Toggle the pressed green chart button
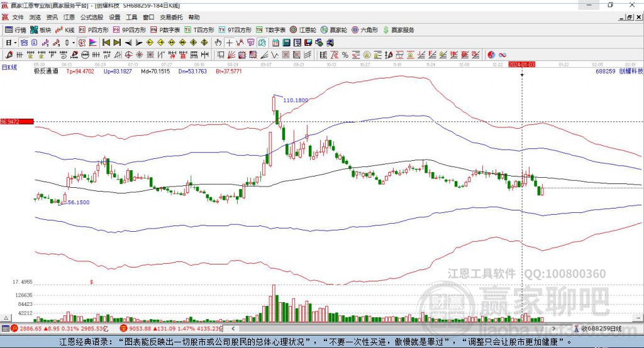This screenshot has width=644, height=348. click(x=262, y=42)
